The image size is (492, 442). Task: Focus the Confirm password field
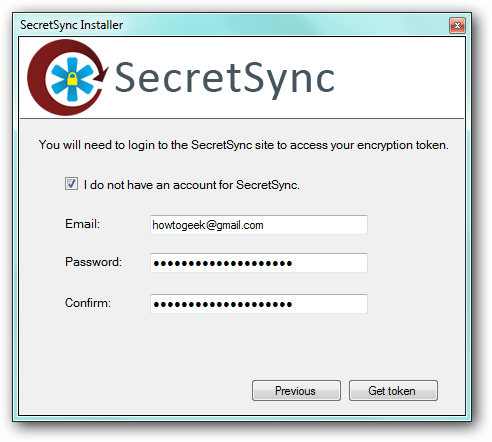point(259,304)
